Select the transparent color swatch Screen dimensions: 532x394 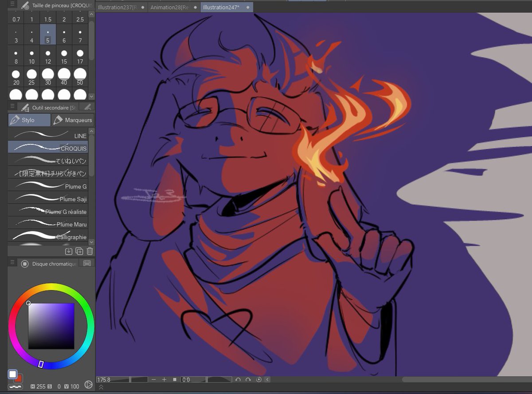click(15, 387)
